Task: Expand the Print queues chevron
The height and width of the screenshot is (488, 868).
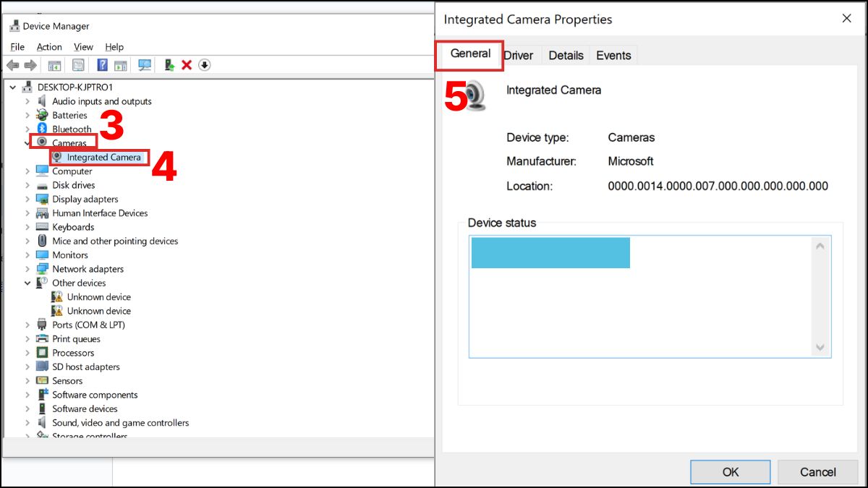Action: 27,339
